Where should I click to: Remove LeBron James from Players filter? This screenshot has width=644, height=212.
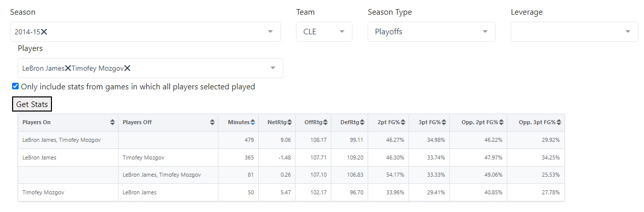[x=68, y=68]
